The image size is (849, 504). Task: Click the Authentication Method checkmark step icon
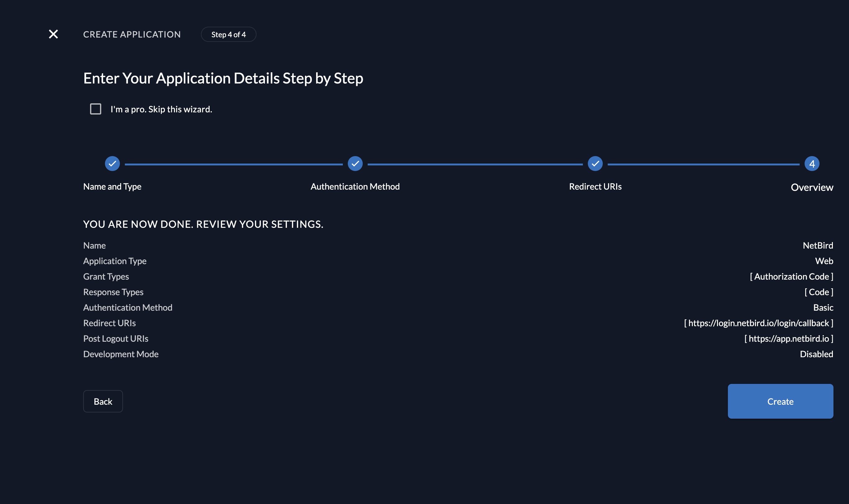pyautogui.click(x=355, y=164)
